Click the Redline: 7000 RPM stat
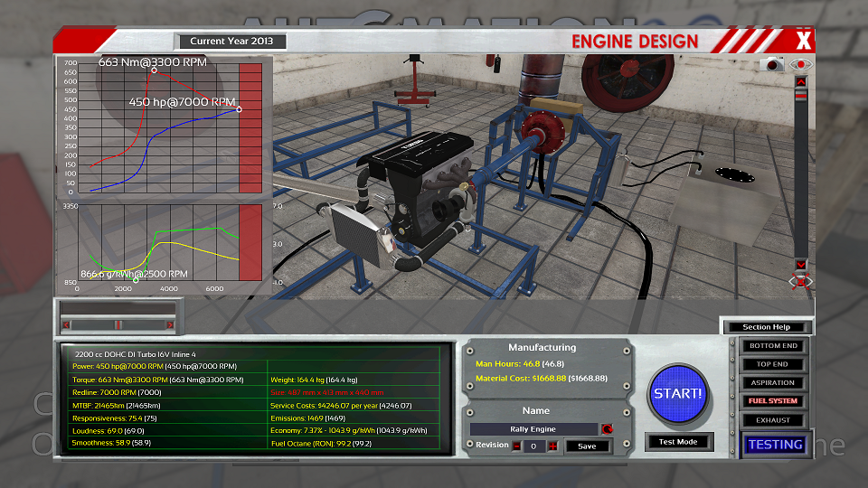The image size is (868, 488). [117, 392]
